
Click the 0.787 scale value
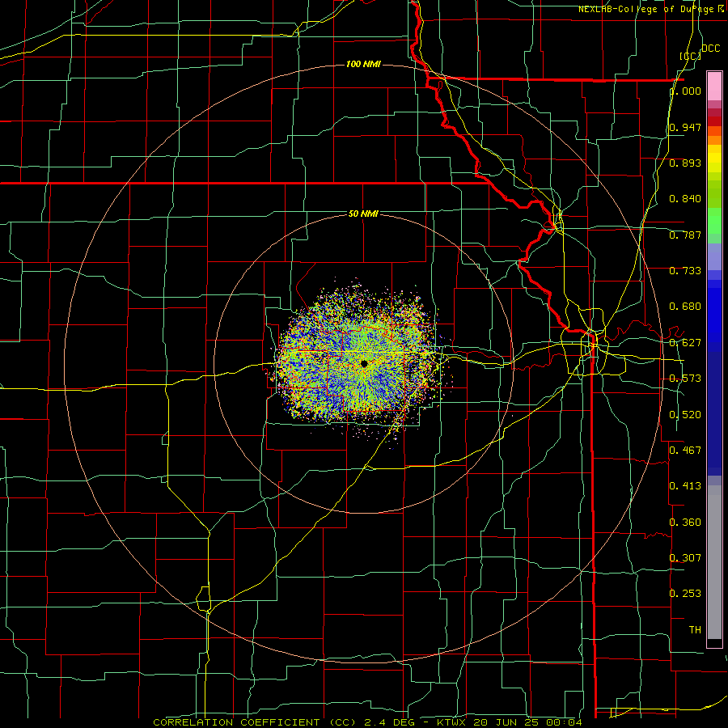(685, 235)
